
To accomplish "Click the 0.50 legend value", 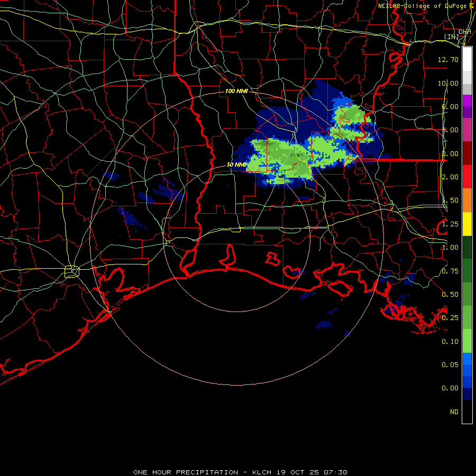I will coord(450,295).
